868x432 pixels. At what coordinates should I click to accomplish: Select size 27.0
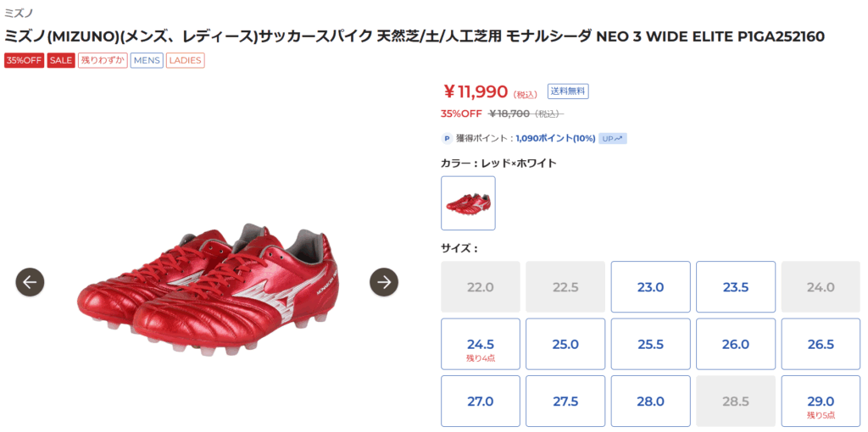(x=481, y=402)
